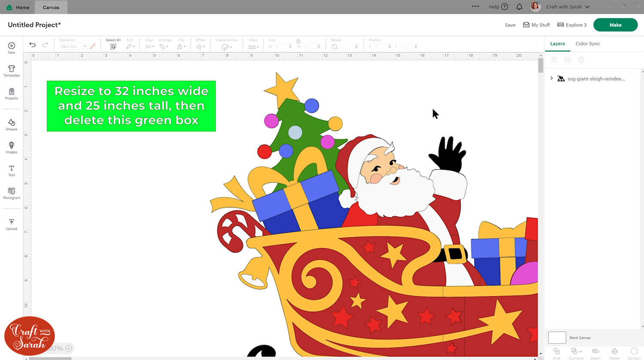This screenshot has height=360, width=644.
Task: Expand the svg-giant-sleigh-reindeer layer group
Action: tap(552, 78)
